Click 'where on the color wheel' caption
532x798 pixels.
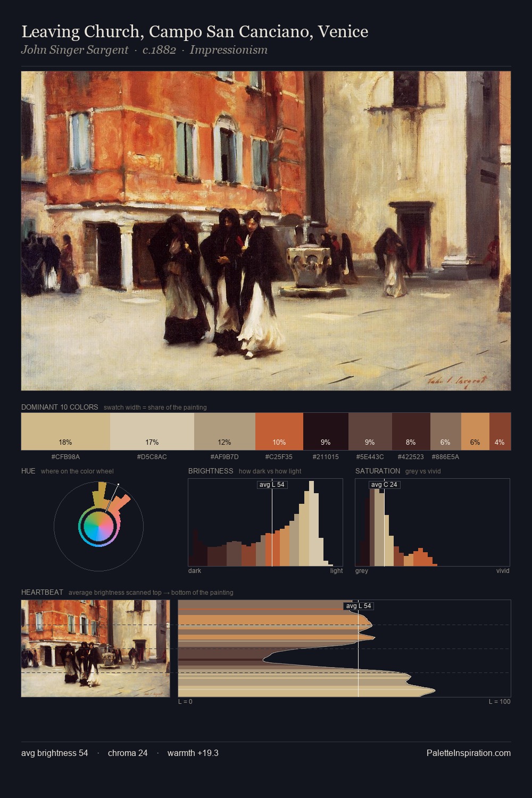coord(77,471)
